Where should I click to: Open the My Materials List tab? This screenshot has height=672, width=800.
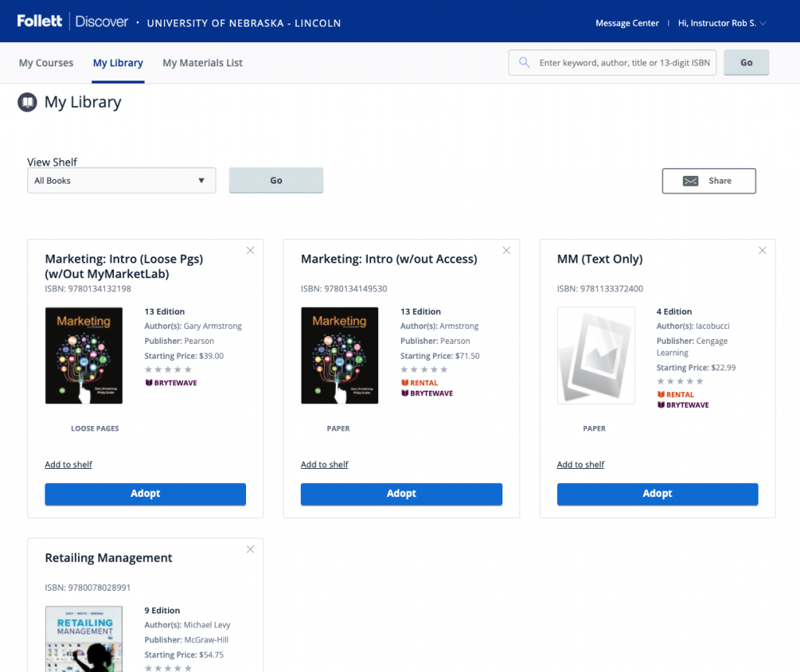pyautogui.click(x=202, y=63)
